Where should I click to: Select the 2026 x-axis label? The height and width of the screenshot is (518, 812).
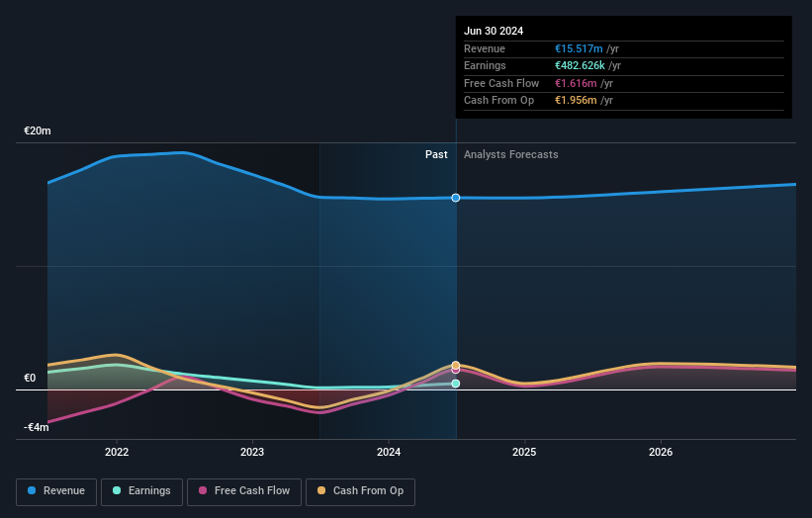coord(661,452)
